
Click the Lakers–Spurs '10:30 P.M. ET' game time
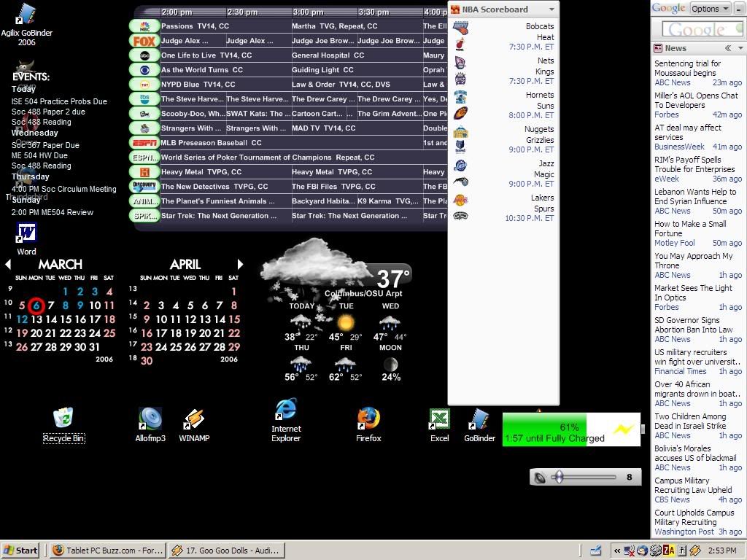[530, 218]
